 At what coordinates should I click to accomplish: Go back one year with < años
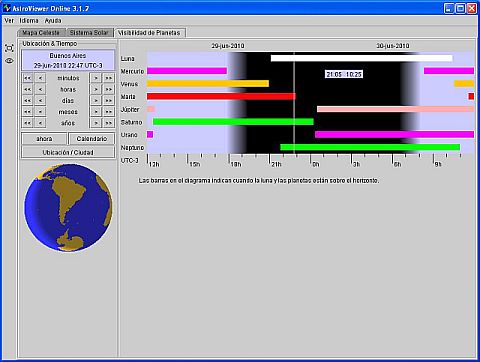[40, 123]
